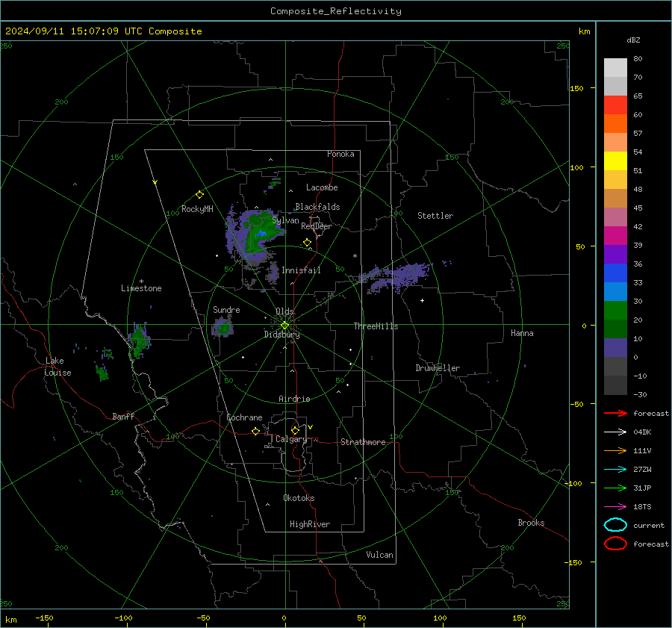Click the 65 dBZ red color swatch

(615, 105)
